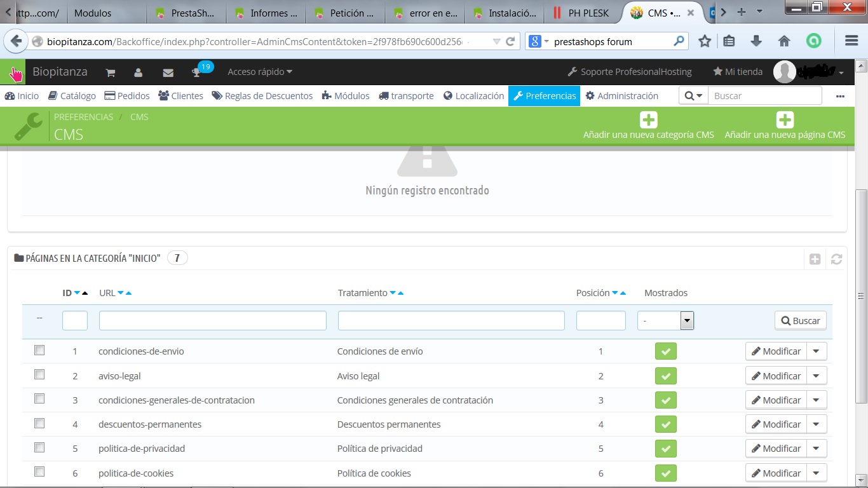Click Añadir una nueva categoría CMS
Screen dimensions: 868x488
coord(649,126)
